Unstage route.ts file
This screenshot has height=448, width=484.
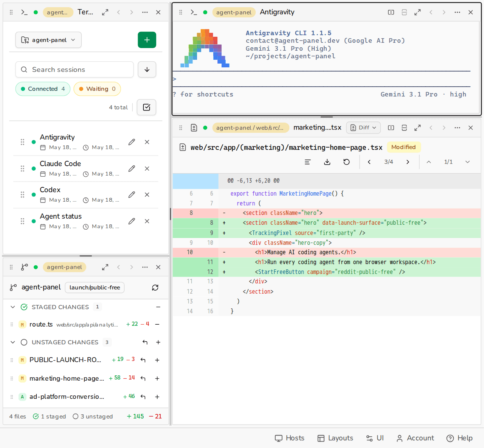point(157,324)
